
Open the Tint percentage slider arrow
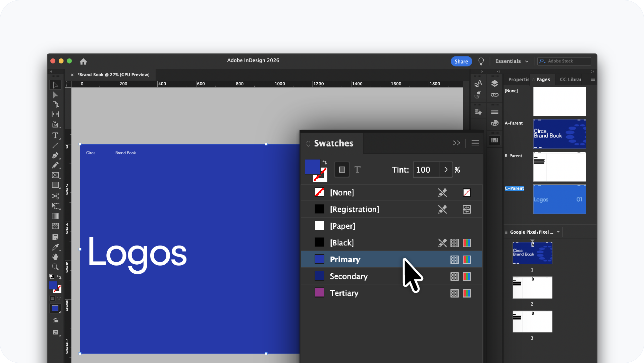click(x=446, y=170)
